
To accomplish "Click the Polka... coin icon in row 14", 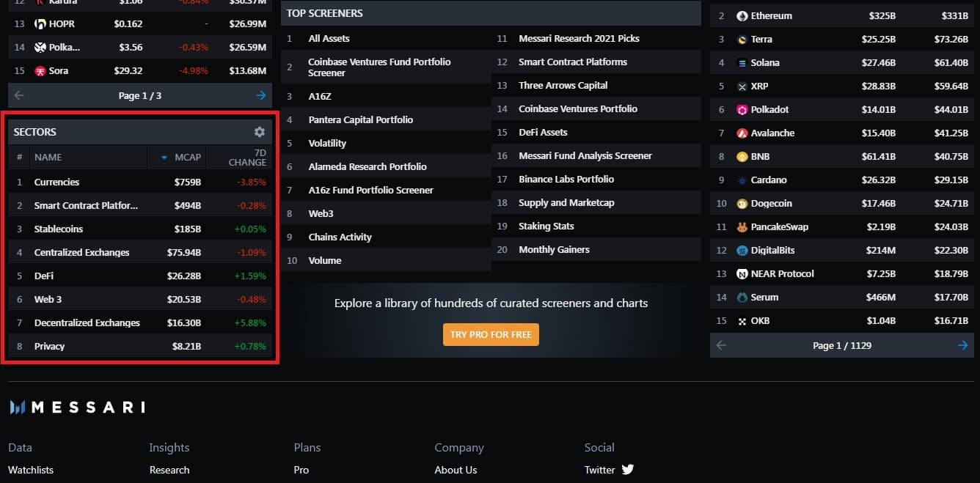I will [x=40, y=48].
